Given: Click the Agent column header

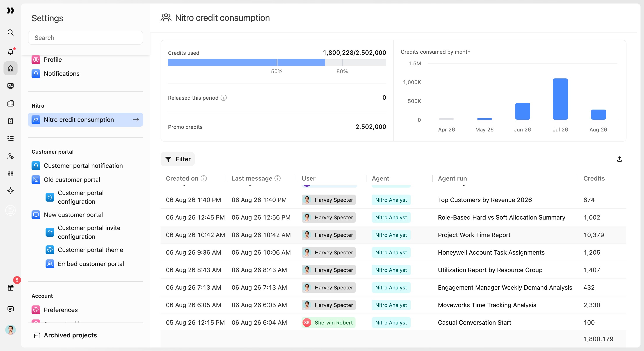Looking at the screenshot, I should point(380,178).
